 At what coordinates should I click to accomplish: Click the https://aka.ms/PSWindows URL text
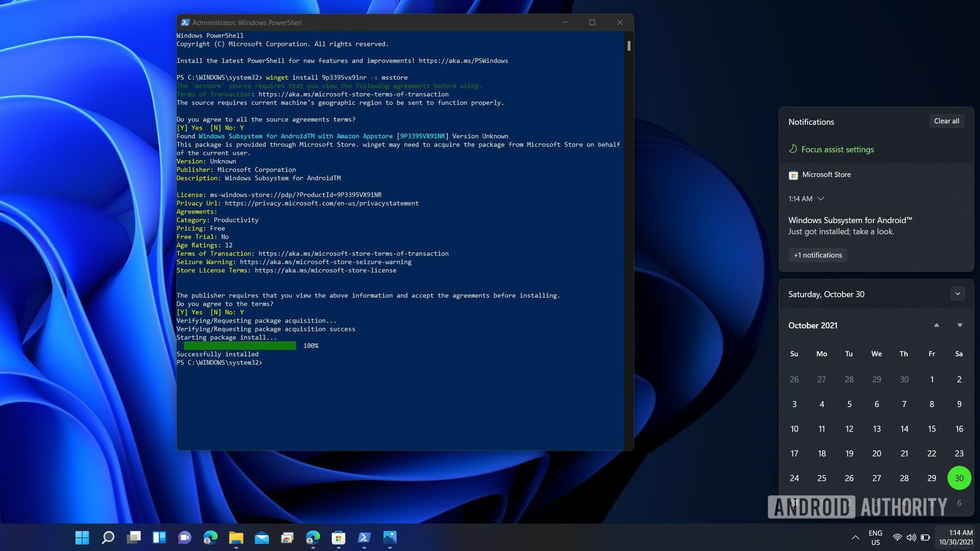pyautogui.click(x=463, y=61)
